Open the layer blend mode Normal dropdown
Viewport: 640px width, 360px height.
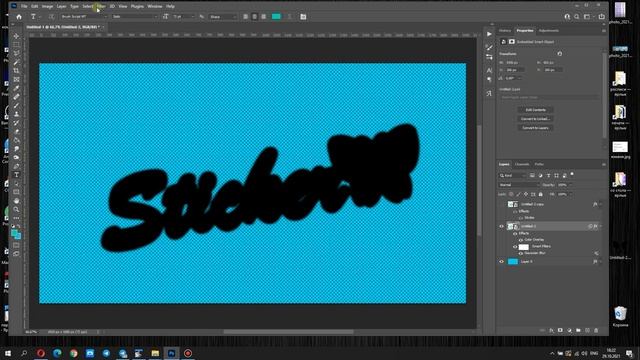click(518, 185)
